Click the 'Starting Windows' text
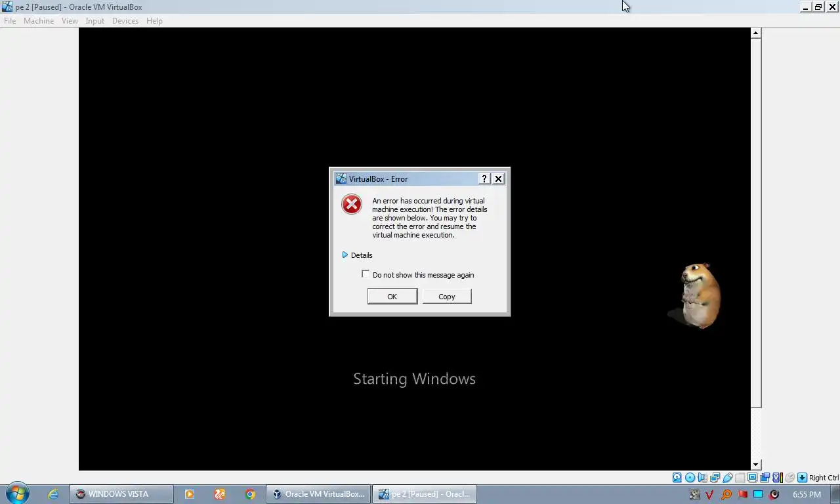 pos(414,379)
